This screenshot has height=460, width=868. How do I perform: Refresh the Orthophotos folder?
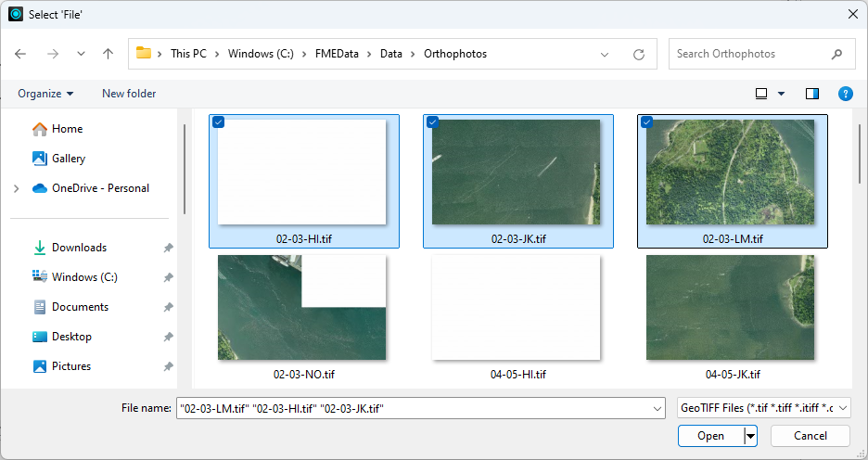coord(639,54)
